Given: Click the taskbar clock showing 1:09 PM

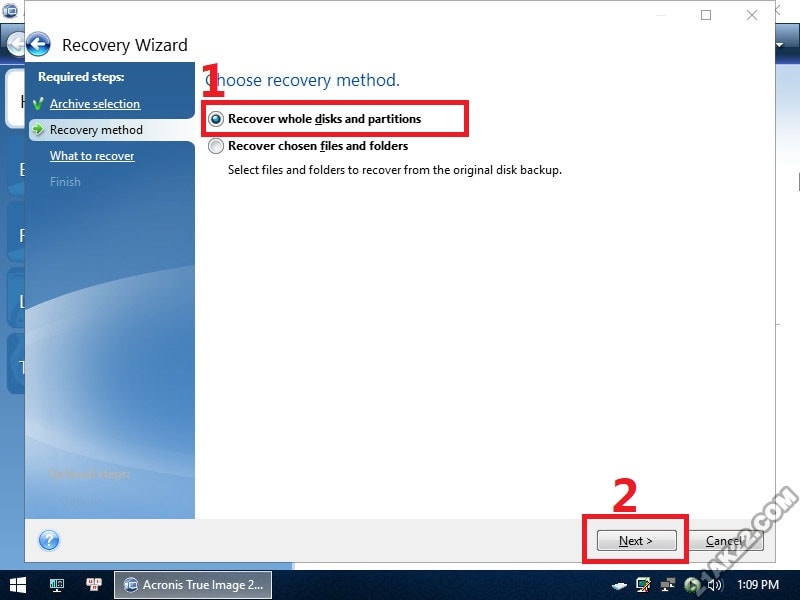Looking at the screenshot, I should pyautogui.click(x=758, y=585).
